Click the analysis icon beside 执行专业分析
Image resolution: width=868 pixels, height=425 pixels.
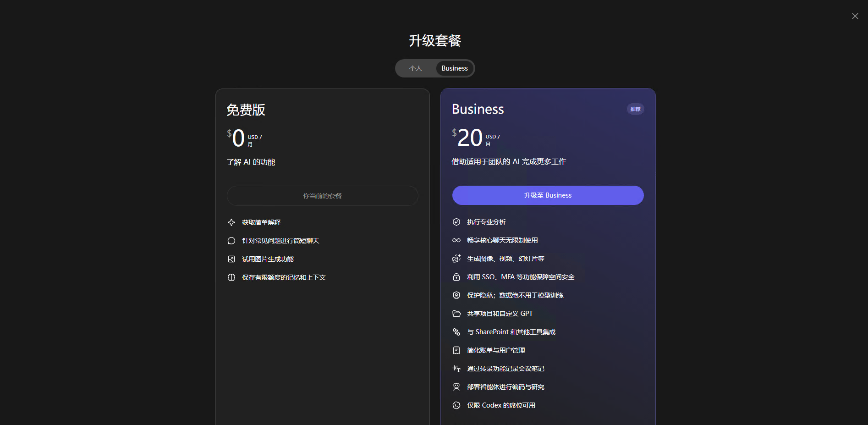(456, 222)
